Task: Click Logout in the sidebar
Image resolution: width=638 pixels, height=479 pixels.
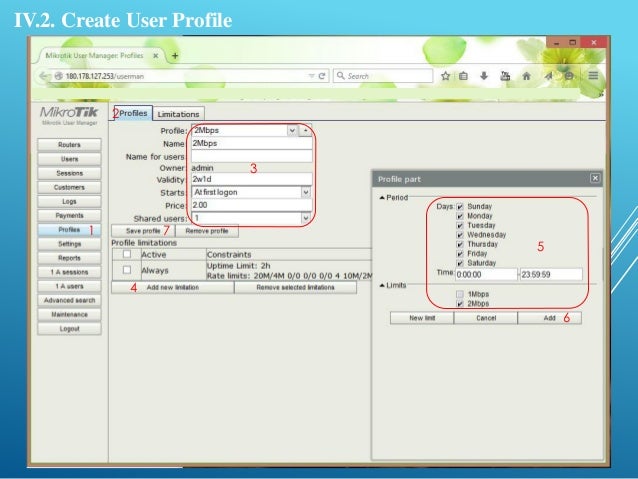Action: tap(69, 329)
